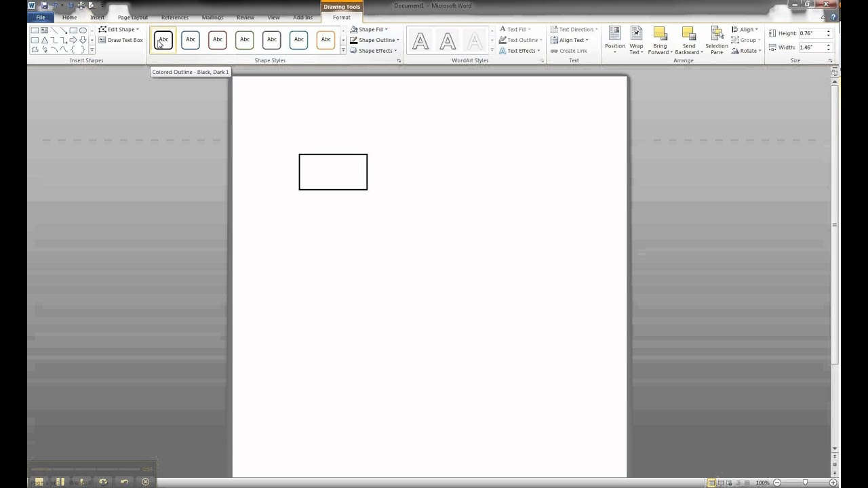Open the Position menu icon
Image resolution: width=868 pixels, height=488 pixels.
pos(615,34)
